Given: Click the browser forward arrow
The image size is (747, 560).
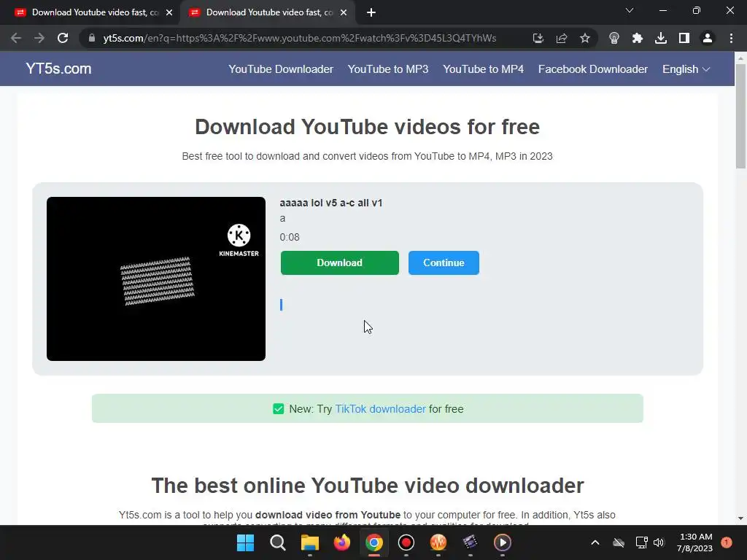Looking at the screenshot, I should (39, 38).
